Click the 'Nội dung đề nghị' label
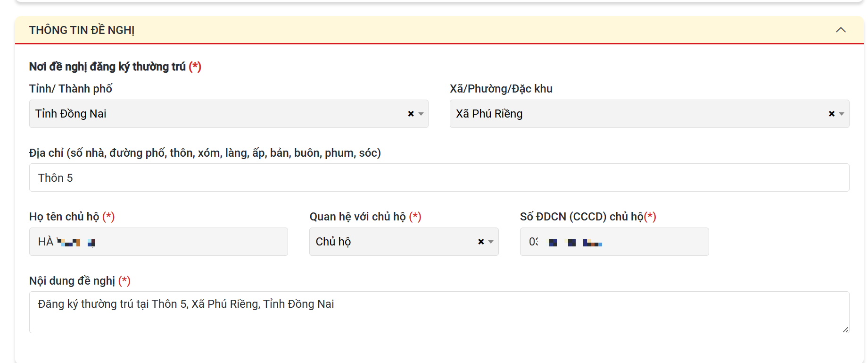The image size is (868, 363). pyautogui.click(x=72, y=281)
